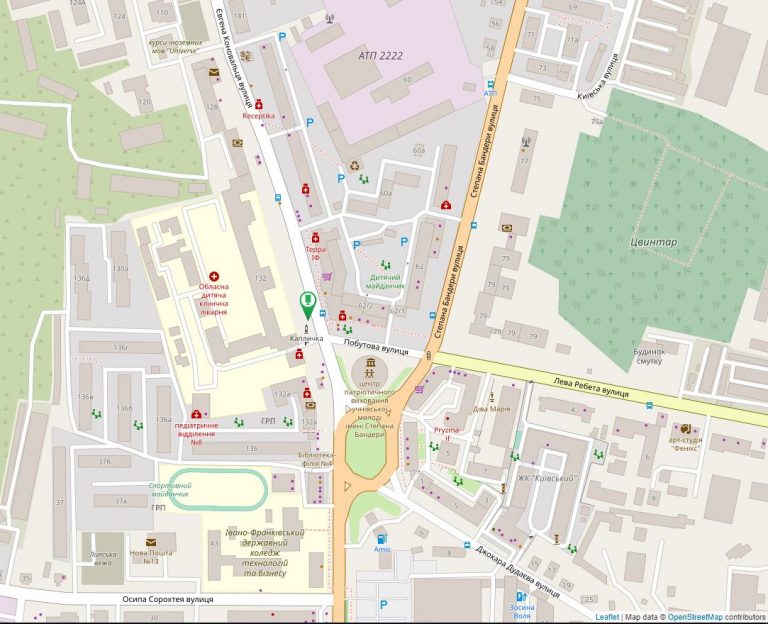Select the Зосина Воля bus stop icon
768x624 pixels.
[521, 596]
